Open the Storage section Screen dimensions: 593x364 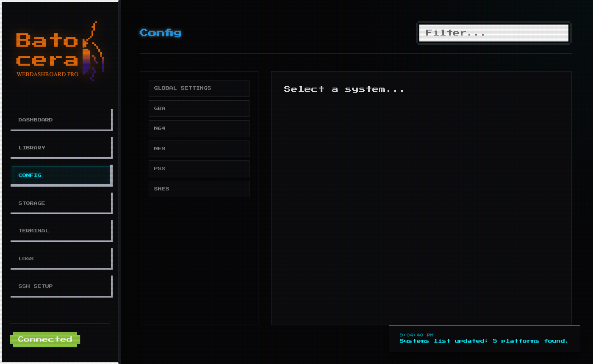tap(61, 203)
